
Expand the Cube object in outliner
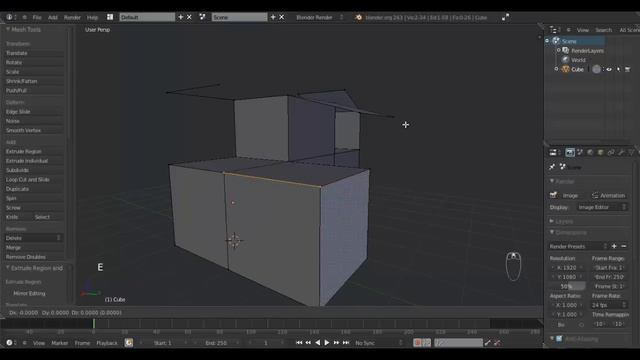(x=556, y=69)
